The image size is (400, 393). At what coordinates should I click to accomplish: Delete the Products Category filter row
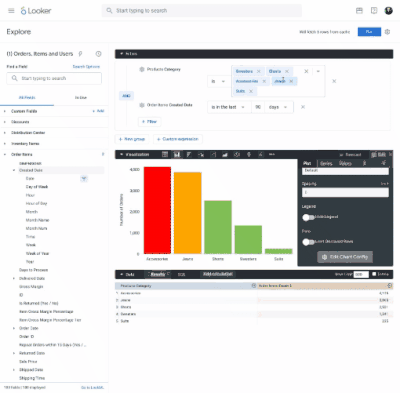(x=334, y=81)
